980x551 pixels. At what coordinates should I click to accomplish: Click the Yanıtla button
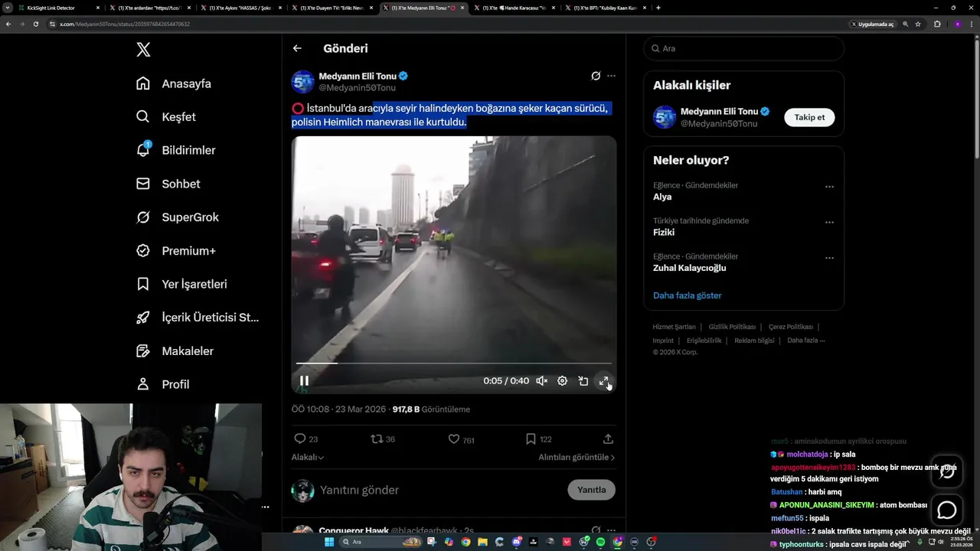tap(591, 490)
